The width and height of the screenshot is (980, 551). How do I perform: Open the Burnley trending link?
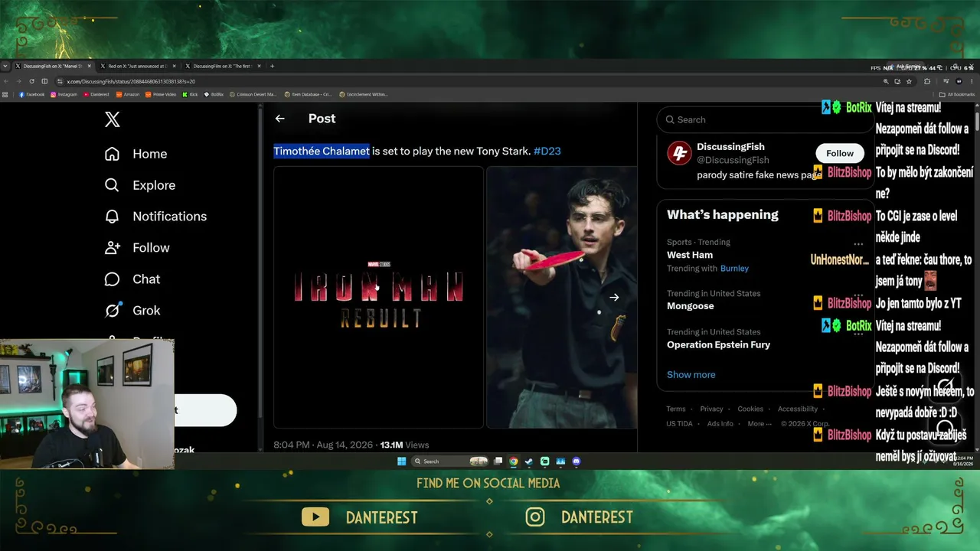click(735, 269)
